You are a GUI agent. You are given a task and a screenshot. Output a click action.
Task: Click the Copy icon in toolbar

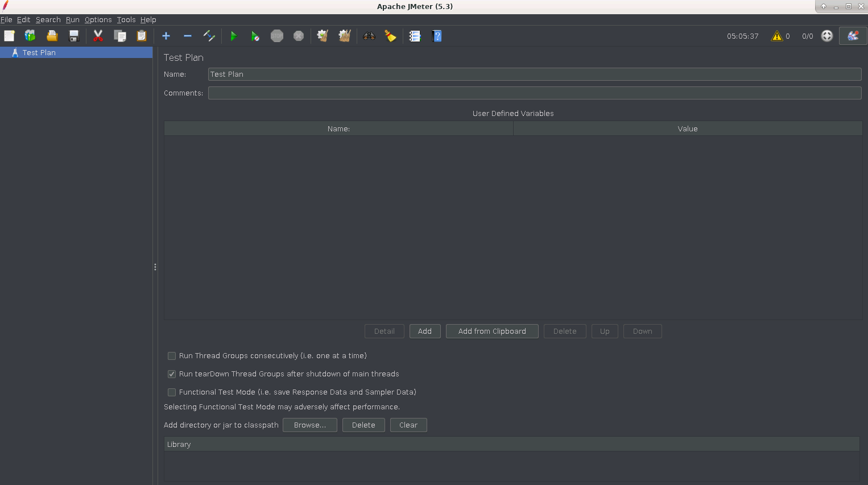(x=120, y=36)
